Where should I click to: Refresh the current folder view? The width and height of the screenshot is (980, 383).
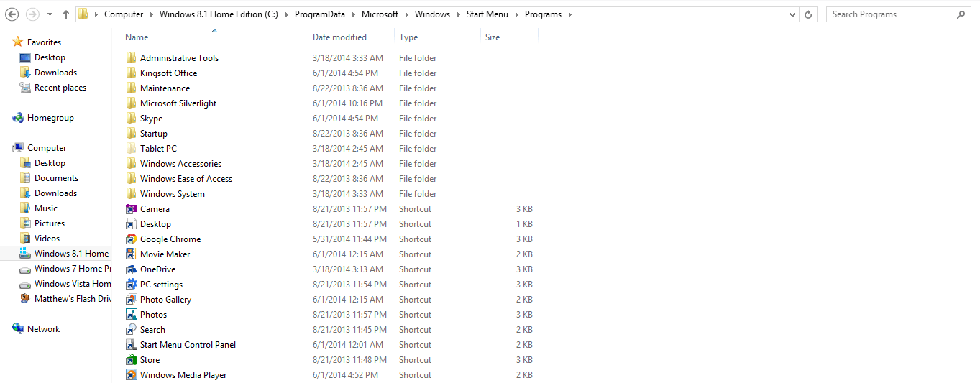coord(808,14)
